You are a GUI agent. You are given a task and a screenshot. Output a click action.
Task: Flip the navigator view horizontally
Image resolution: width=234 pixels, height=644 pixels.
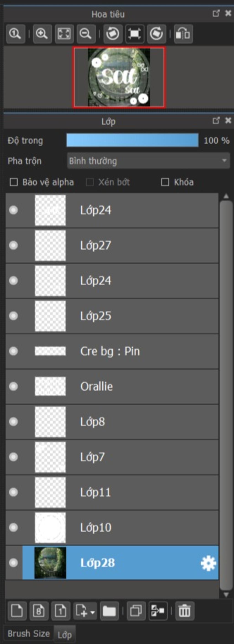(x=183, y=34)
